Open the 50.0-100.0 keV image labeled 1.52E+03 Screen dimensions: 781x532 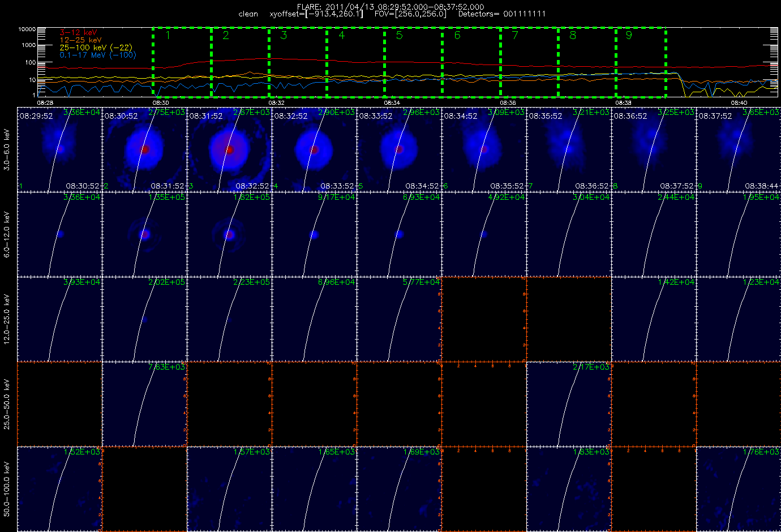[x=59, y=489]
